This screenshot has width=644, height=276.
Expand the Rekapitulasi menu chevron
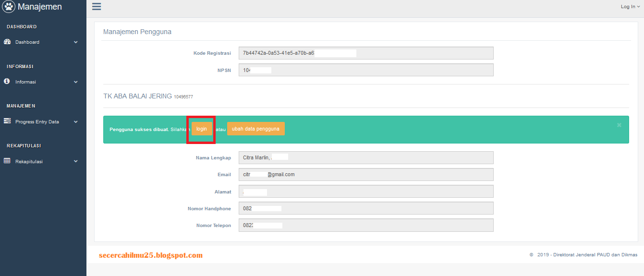coord(75,162)
